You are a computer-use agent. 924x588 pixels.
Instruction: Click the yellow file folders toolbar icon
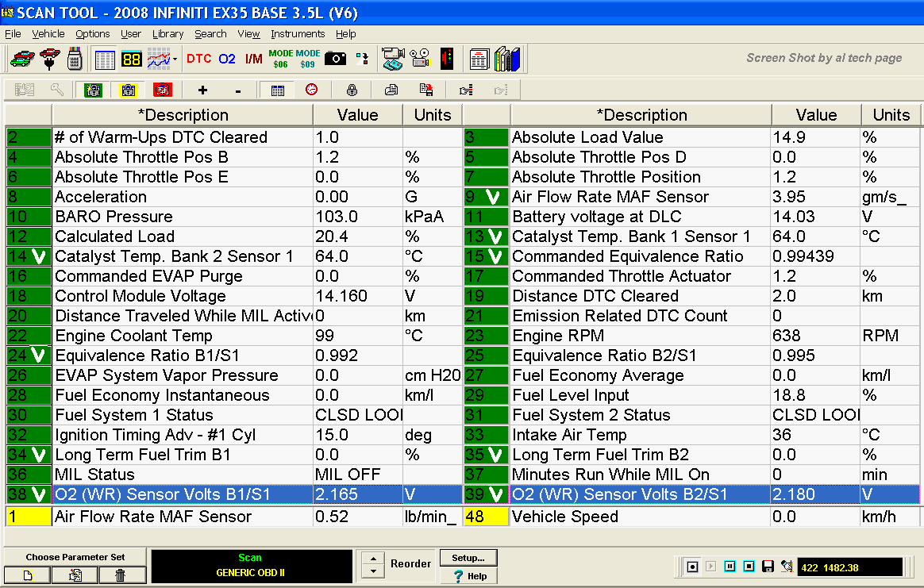pyautogui.click(x=391, y=90)
